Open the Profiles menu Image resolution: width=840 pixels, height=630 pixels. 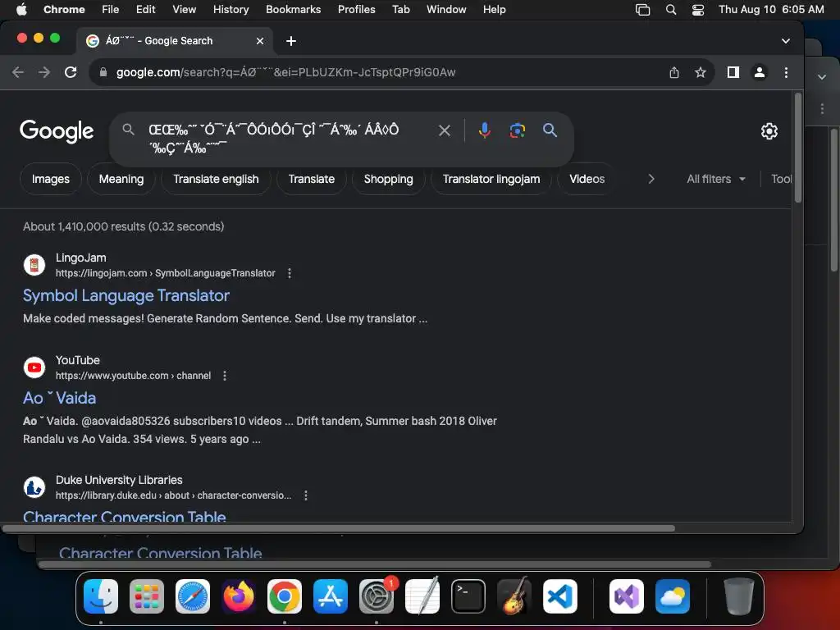(356, 10)
